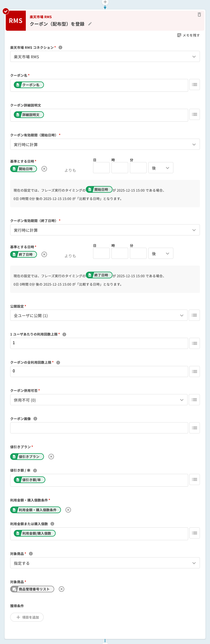Clear the 開始日時 reference datetime value
The height and width of the screenshot is (644, 210).
[44, 169]
